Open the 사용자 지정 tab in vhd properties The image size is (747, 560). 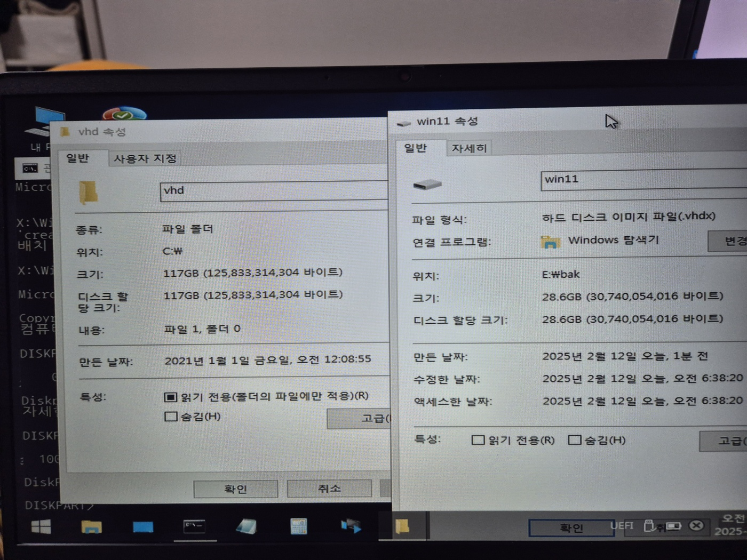145,158
